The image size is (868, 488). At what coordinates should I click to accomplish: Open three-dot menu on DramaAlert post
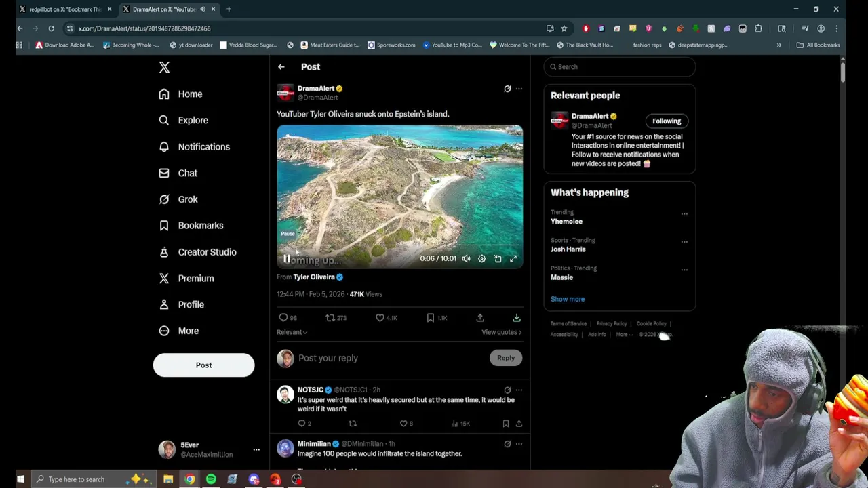pos(519,89)
